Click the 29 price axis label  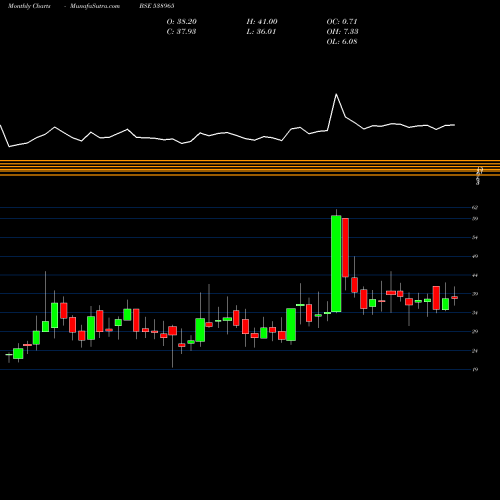click(475, 331)
